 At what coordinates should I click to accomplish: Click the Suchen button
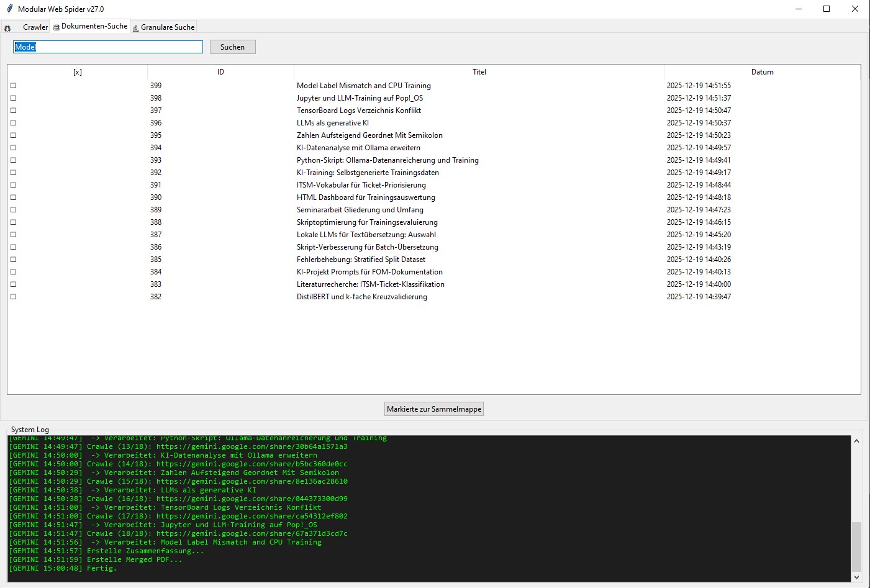[x=232, y=47]
